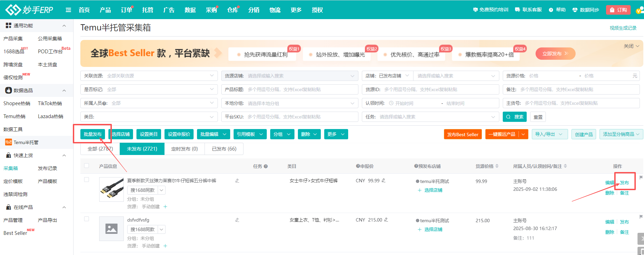Click 发布 link for first product
This screenshot has width=644, height=255.
click(x=624, y=183)
